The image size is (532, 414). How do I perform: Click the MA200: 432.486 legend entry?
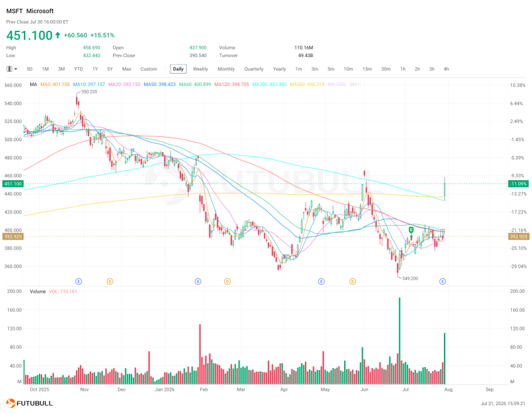[269, 84]
